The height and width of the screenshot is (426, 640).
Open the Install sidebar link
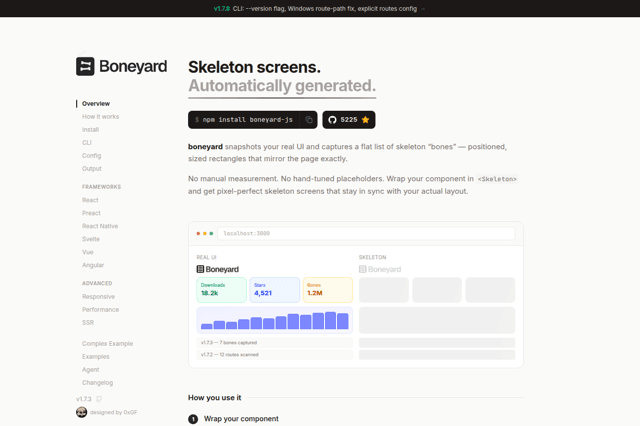pyautogui.click(x=90, y=130)
